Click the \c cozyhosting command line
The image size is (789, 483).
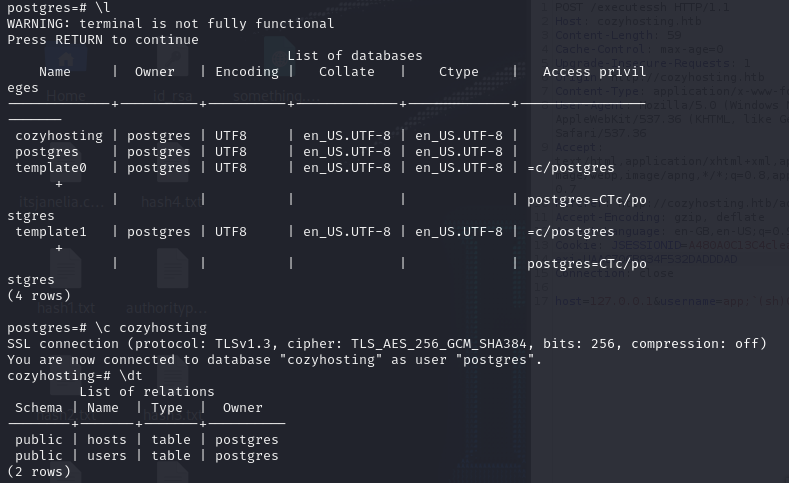coord(107,328)
